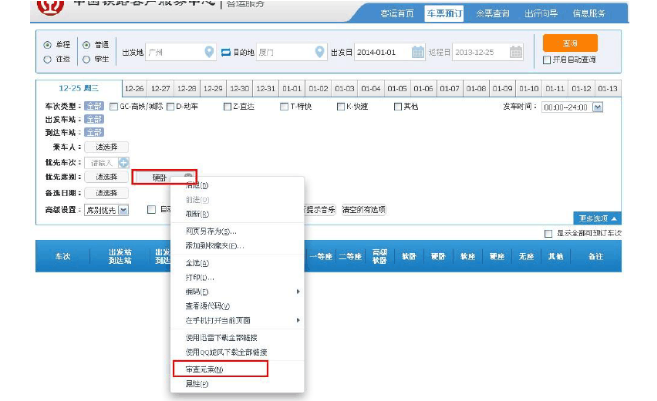Click 请选择 button next to 乘车人

point(106,146)
